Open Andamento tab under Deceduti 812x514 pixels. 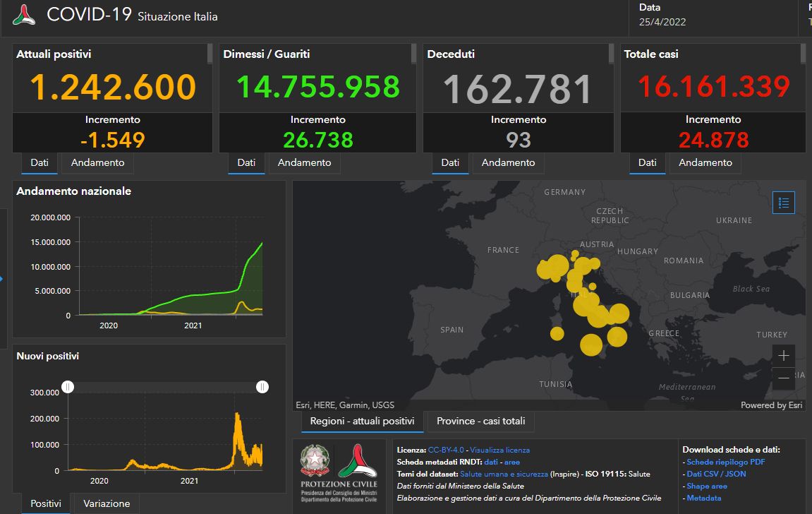point(508,162)
